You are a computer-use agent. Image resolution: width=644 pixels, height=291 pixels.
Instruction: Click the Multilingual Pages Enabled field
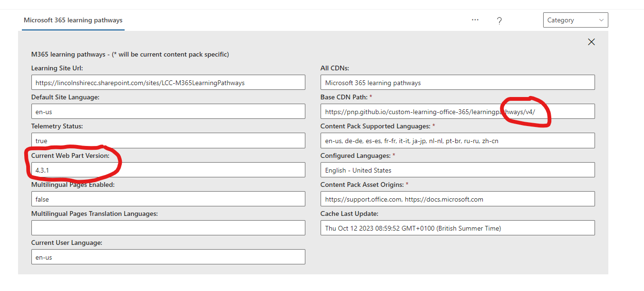tap(168, 199)
